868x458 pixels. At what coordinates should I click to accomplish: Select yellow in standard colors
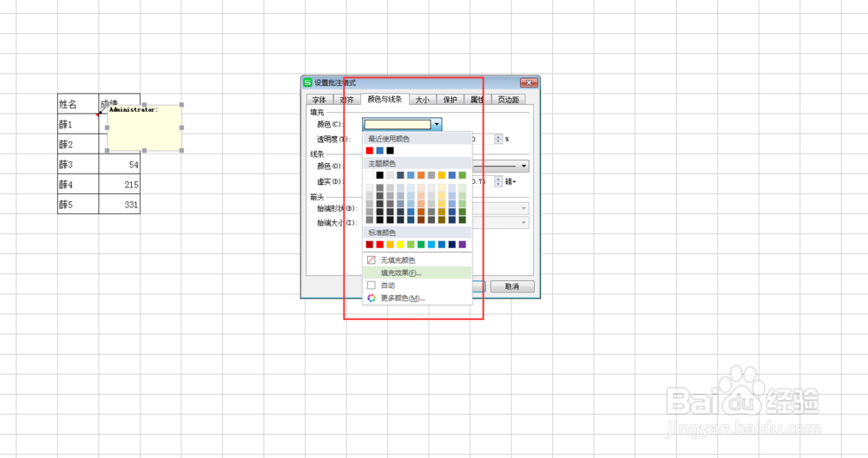click(400, 245)
